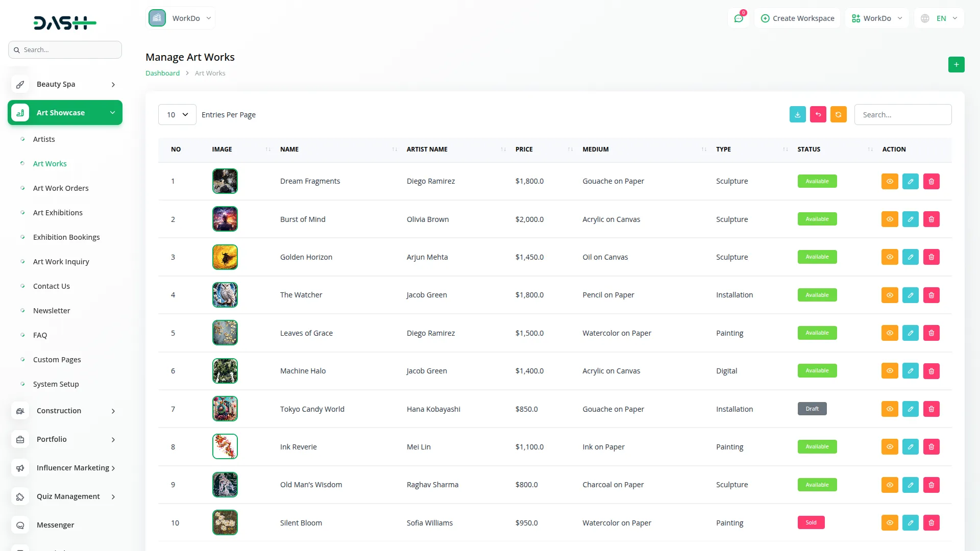Follow the Dashboard breadcrumb link
The image size is (980, 551).
[162, 73]
